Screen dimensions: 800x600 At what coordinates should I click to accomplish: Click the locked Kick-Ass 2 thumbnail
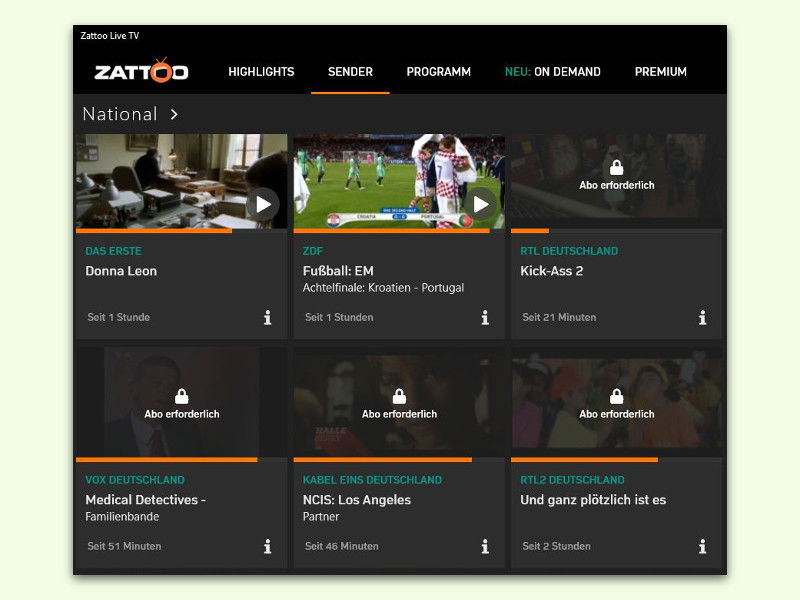(616, 181)
